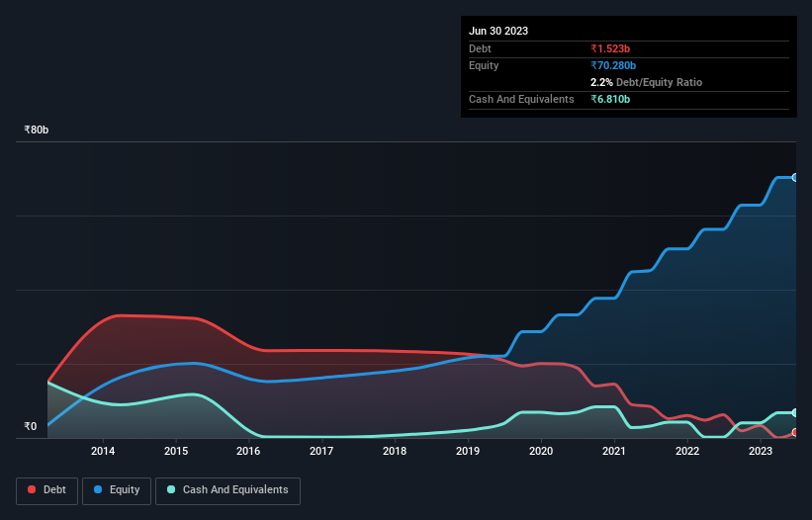Click the 2020 x-axis label
Screen dimensions: 812x520
[x=541, y=451]
